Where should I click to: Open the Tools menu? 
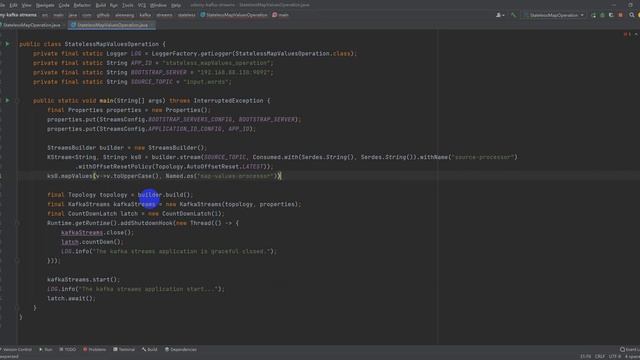[x=128, y=5]
